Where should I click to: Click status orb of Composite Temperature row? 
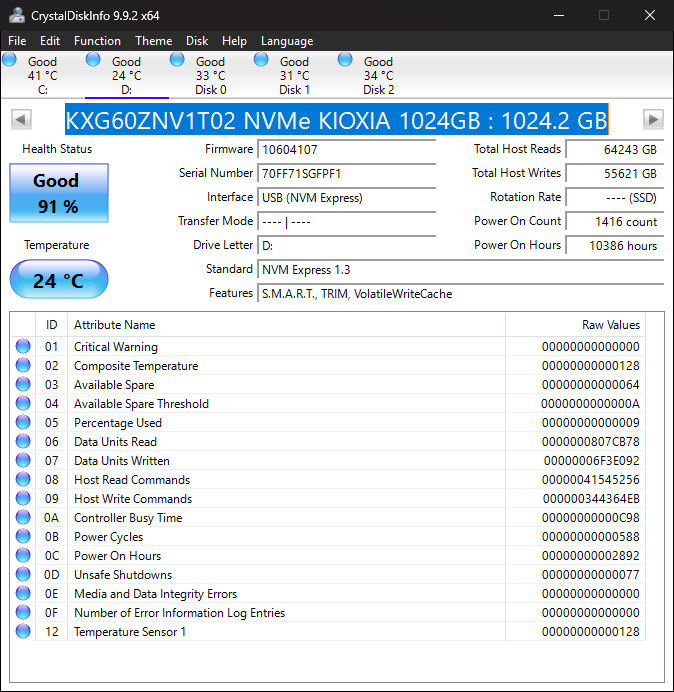point(23,365)
